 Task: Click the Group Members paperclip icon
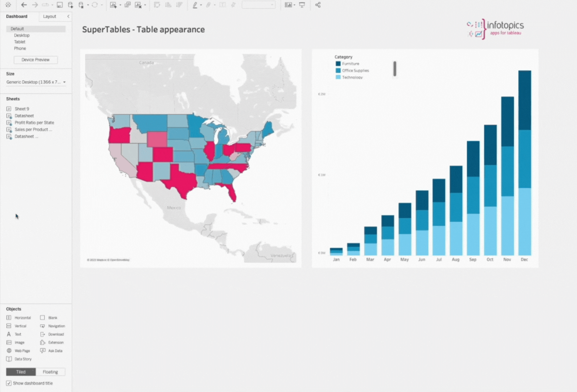click(208, 5)
